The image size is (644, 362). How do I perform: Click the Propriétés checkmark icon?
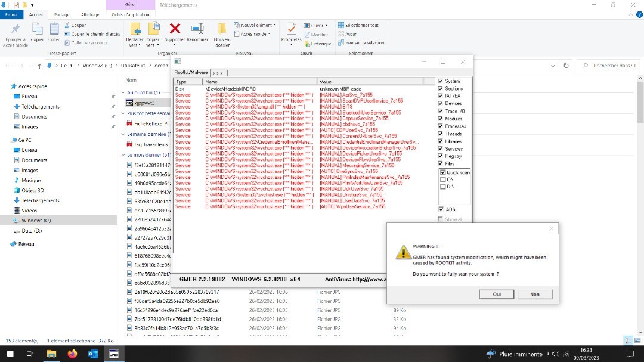pyautogui.click(x=291, y=29)
